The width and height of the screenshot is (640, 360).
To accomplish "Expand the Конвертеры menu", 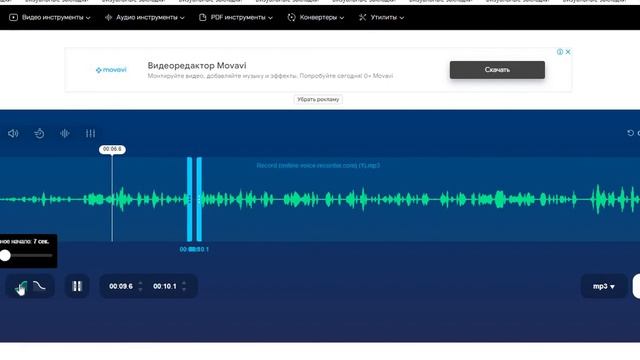I will tap(316, 18).
